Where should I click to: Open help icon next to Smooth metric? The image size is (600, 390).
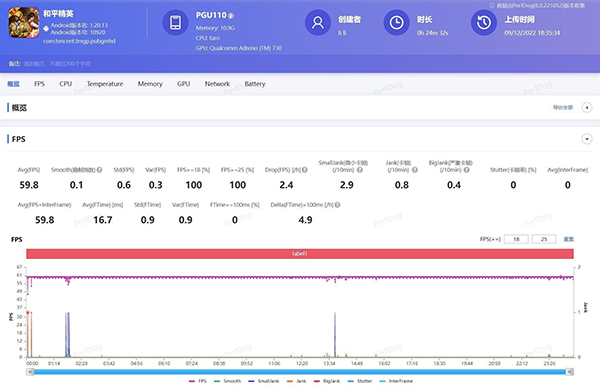tap(99, 170)
